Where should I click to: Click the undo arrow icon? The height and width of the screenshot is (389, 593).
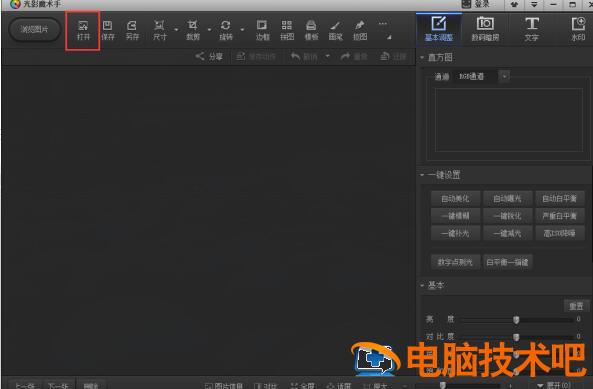tap(295, 56)
